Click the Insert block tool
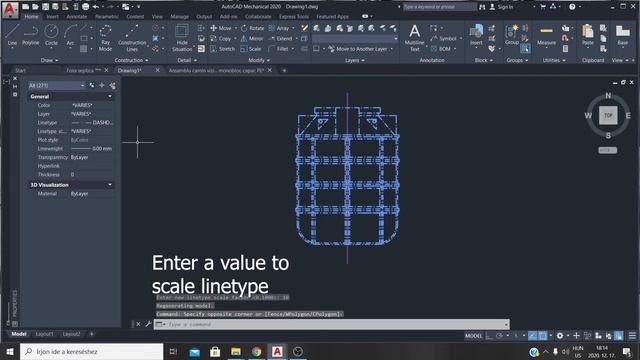This screenshot has height=360, width=640. click(476, 35)
